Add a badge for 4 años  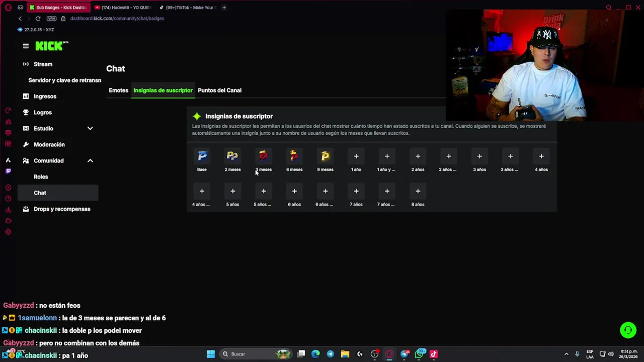541,156
